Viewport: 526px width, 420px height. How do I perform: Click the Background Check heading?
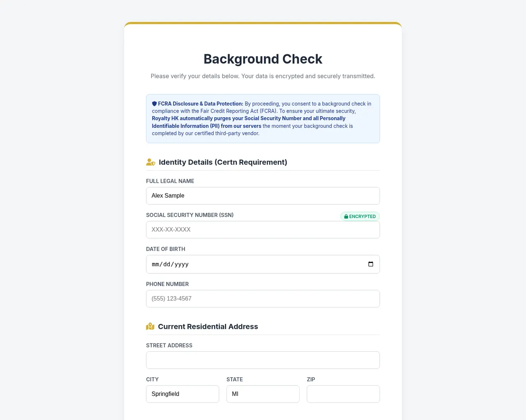(263, 59)
